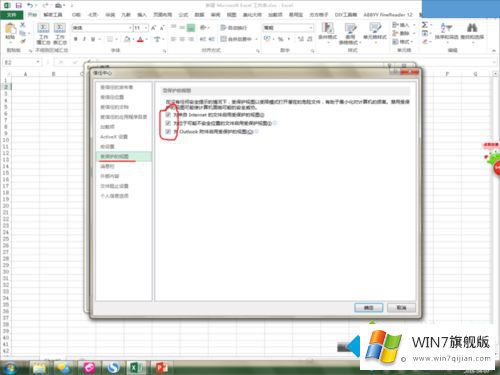Apply the Format Painter brush
The image size is (500, 375).
(x=23, y=41)
